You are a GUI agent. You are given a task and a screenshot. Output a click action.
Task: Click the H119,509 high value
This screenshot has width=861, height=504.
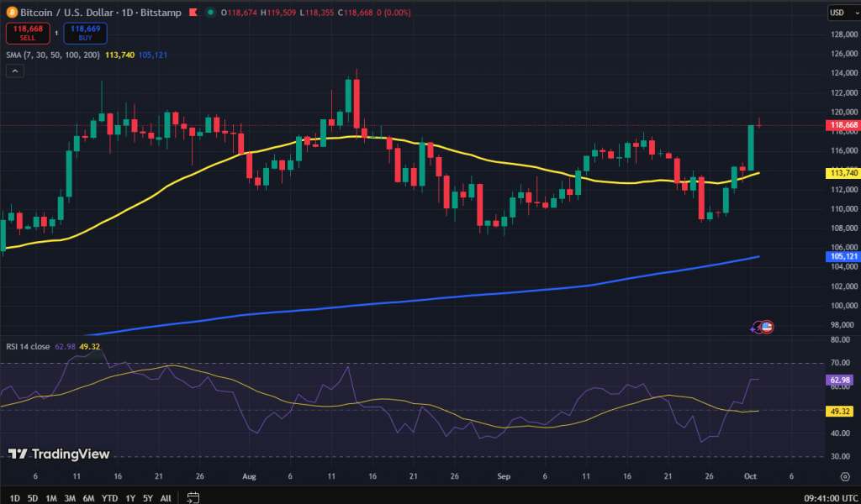point(278,13)
